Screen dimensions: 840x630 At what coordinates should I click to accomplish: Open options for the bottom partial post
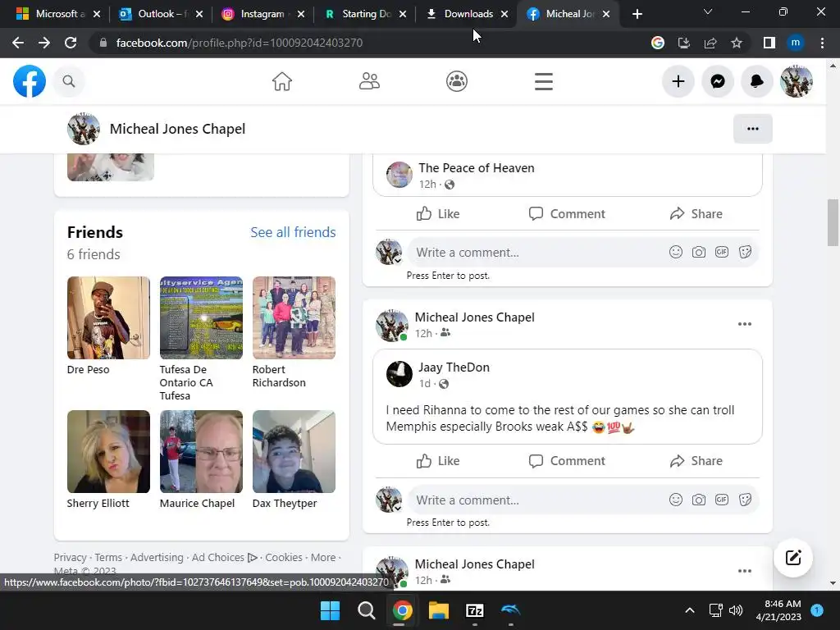pos(745,571)
